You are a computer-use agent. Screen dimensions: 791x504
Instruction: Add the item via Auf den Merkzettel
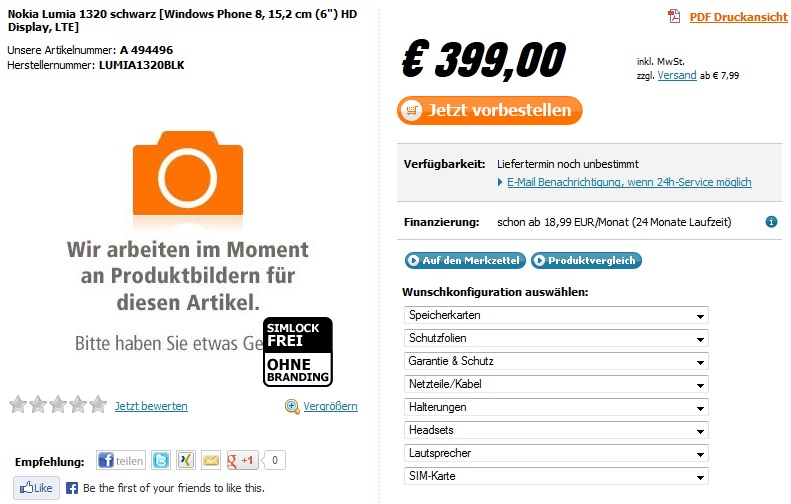(465, 260)
